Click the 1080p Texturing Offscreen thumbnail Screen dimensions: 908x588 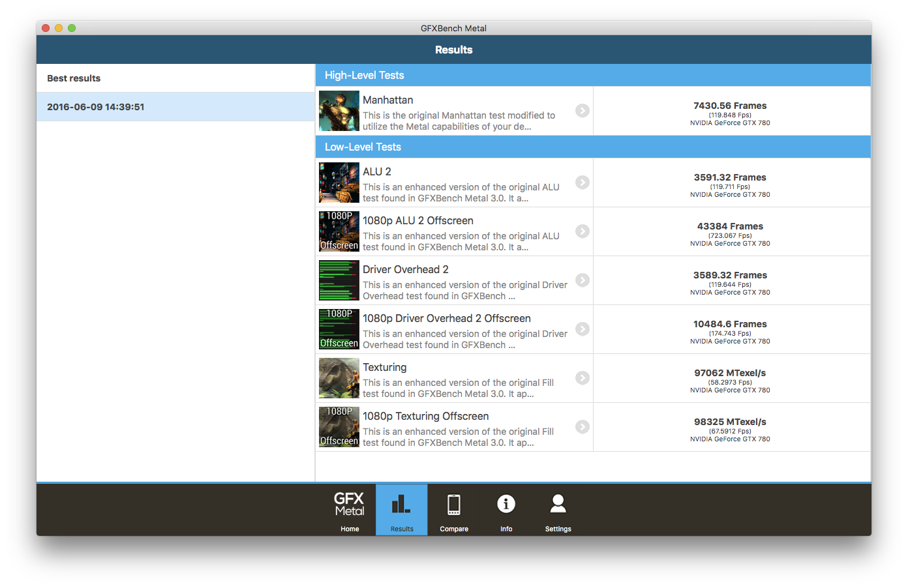pyautogui.click(x=339, y=427)
